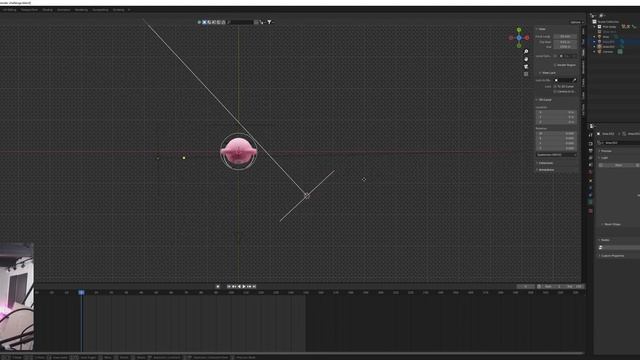
Task: Switch to the Shading workspace tab
Action: 47,9
